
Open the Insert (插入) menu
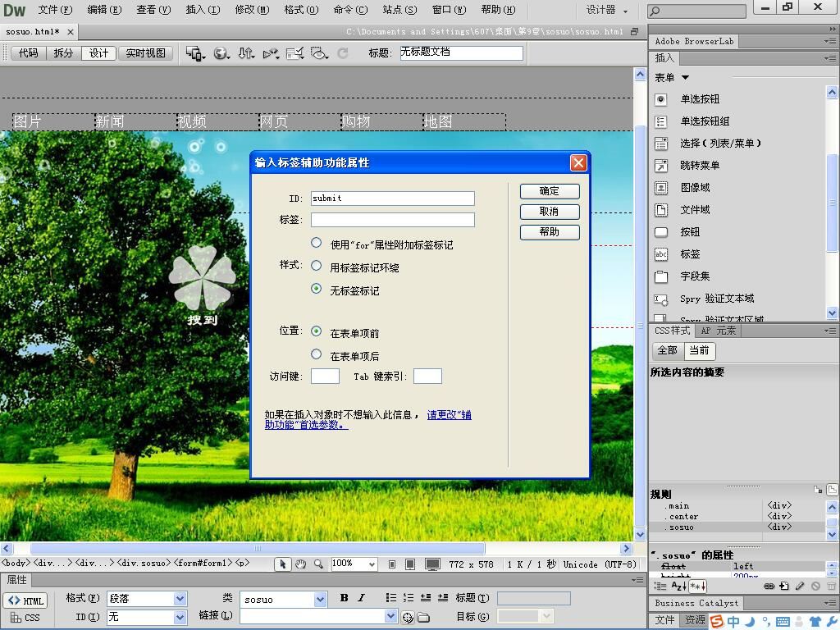(x=203, y=10)
